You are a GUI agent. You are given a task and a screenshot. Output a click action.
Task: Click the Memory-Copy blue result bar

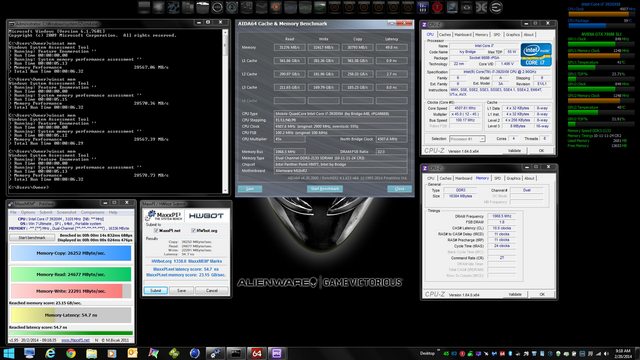[71, 253]
